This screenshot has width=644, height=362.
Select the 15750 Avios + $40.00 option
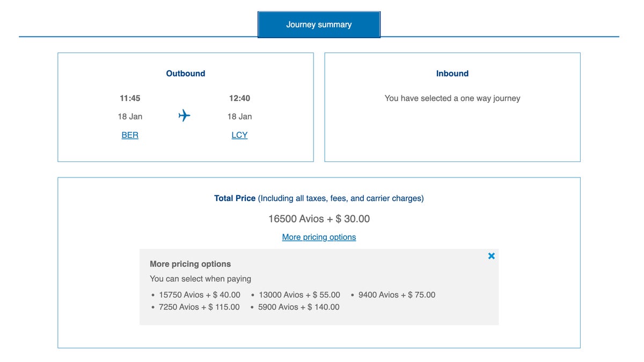coord(199,294)
